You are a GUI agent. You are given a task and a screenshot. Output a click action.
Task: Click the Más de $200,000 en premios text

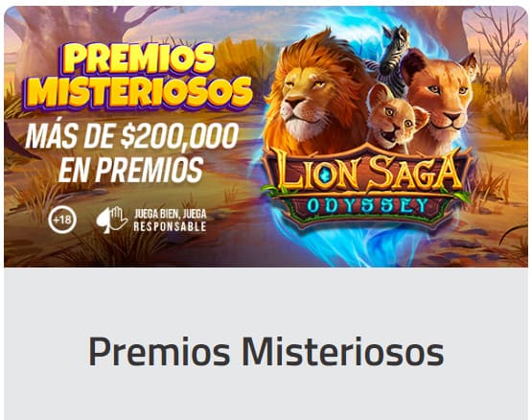[x=131, y=152]
